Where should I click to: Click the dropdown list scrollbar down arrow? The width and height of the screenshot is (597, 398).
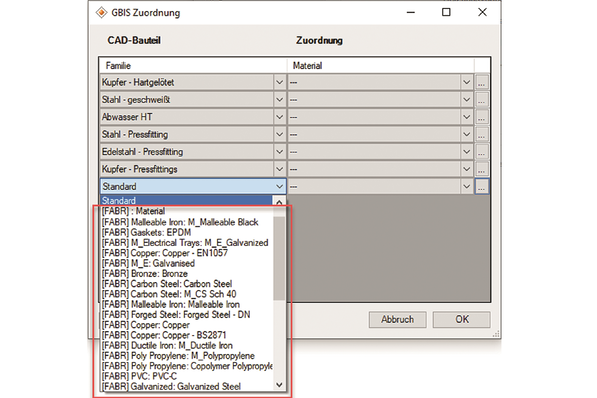tap(279, 385)
